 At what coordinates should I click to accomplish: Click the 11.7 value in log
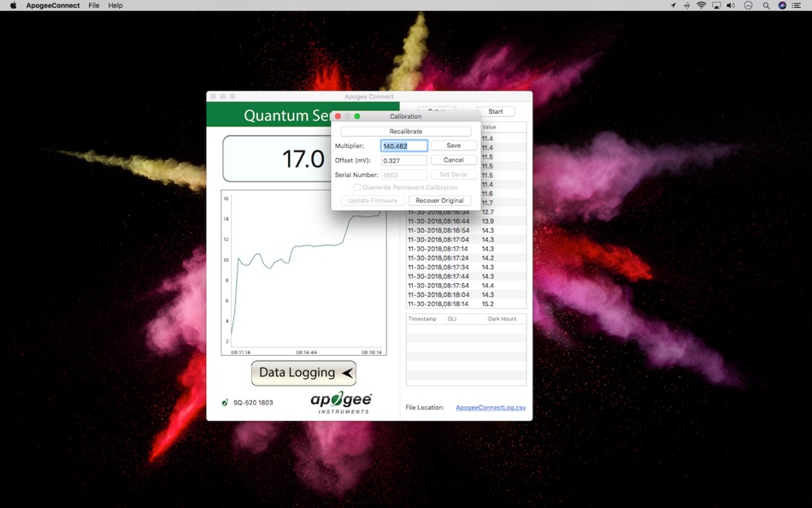pos(488,204)
